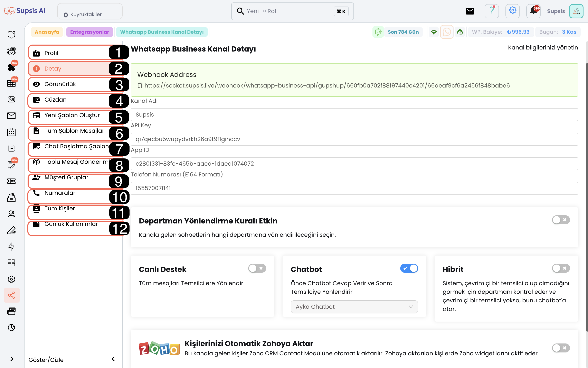Screen dimensions: 588x368
Task: Turn off the Chatbot toggle
Action: pos(409,268)
